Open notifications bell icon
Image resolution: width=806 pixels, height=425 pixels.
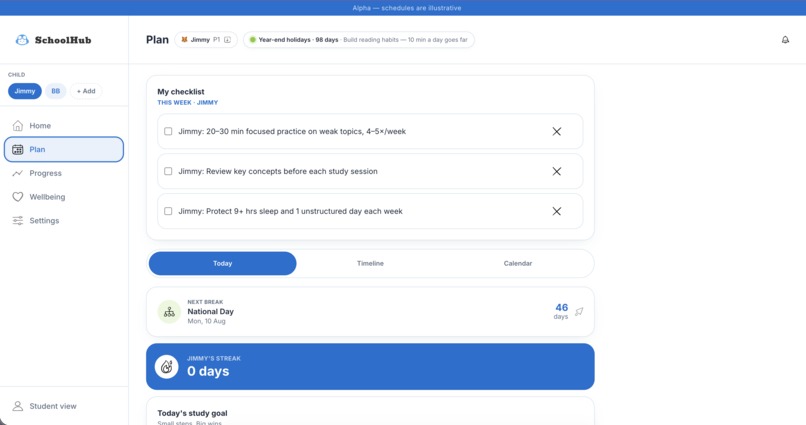pos(785,40)
